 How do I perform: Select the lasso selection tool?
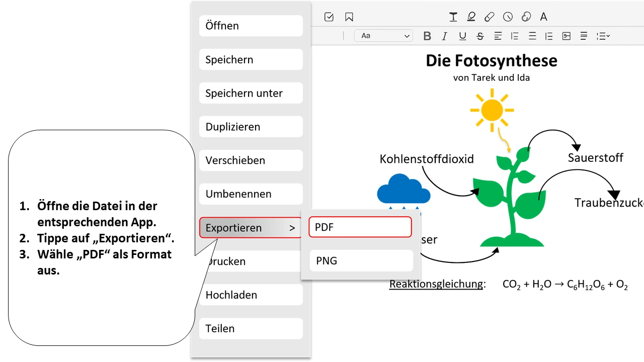click(x=526, y=17)
